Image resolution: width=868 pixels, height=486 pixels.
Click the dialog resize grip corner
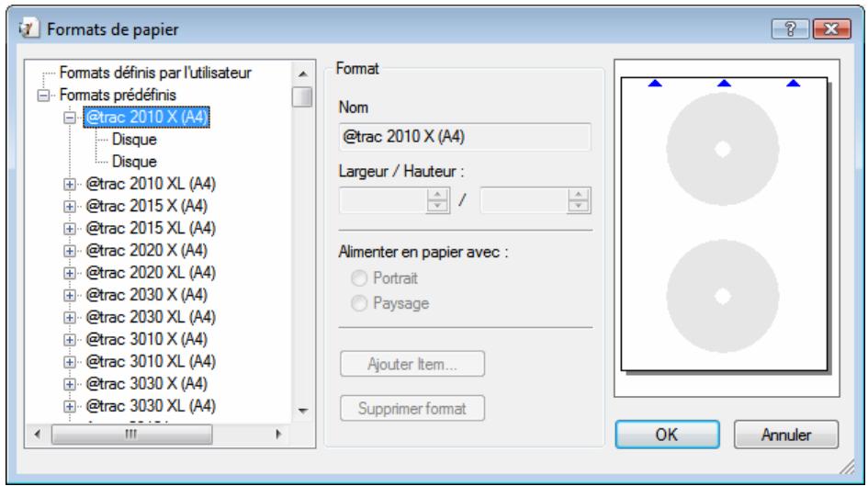pyautogui.click(x=848, y=467)
